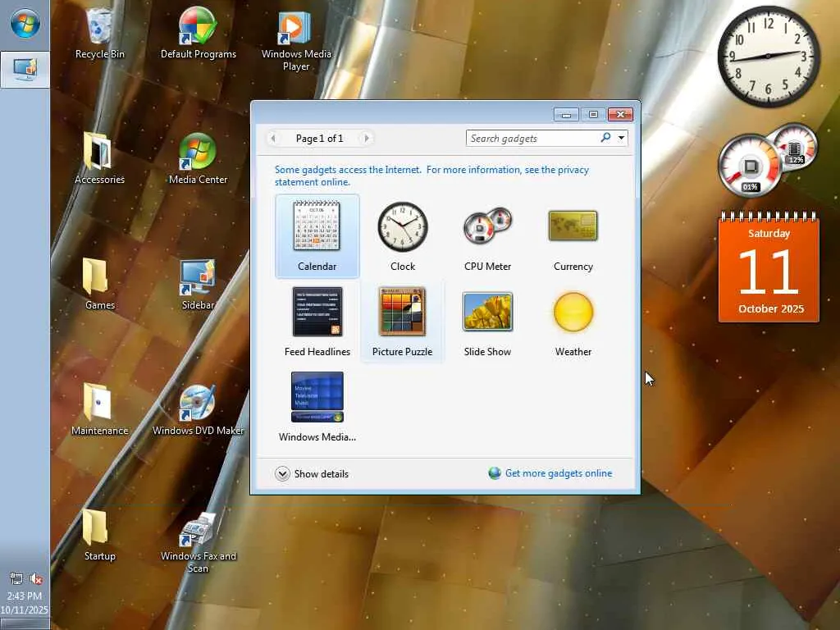Viewport: 840px width, 630px height.
Task: Select the Sidebar desktop shortcut
Action: pos(199,284)
